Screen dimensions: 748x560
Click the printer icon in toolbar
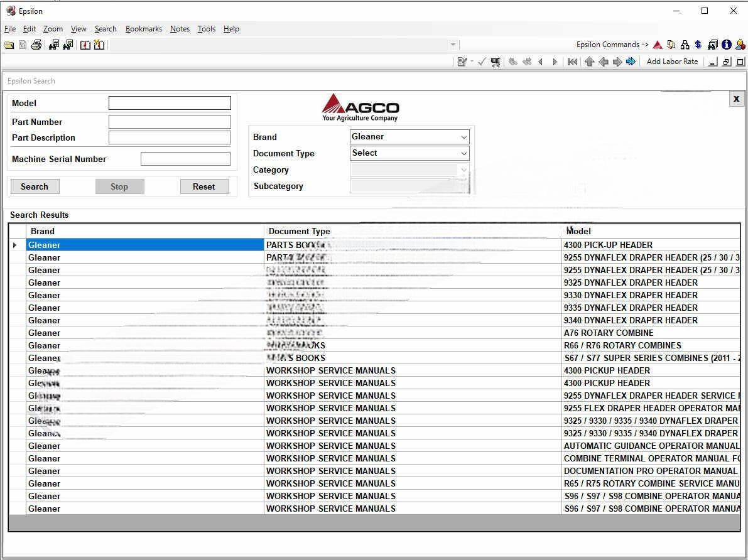pyautogui.click(x=36, y=45)
